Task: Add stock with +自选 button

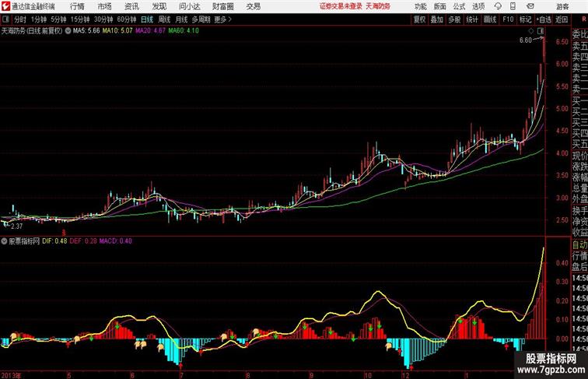Action: pyautogui.click(x=544, y=19)
